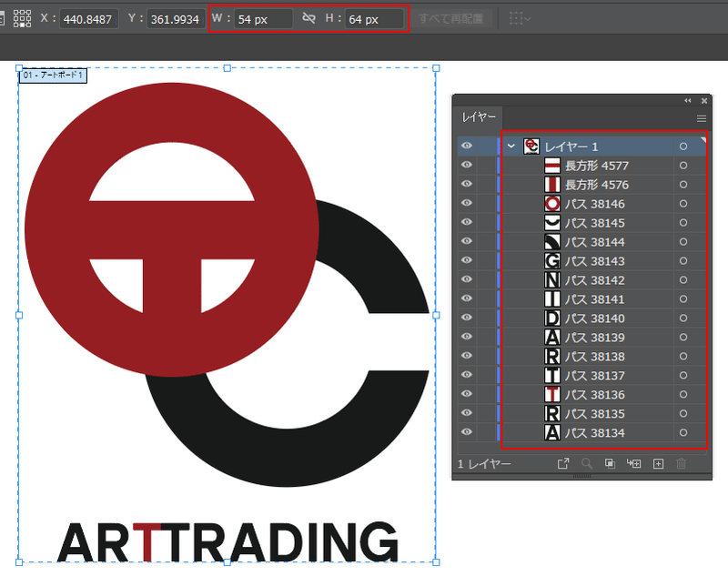Click the target circle for パス 38135
The width and height of the screenshot is (728, 576).
[683, 413]
